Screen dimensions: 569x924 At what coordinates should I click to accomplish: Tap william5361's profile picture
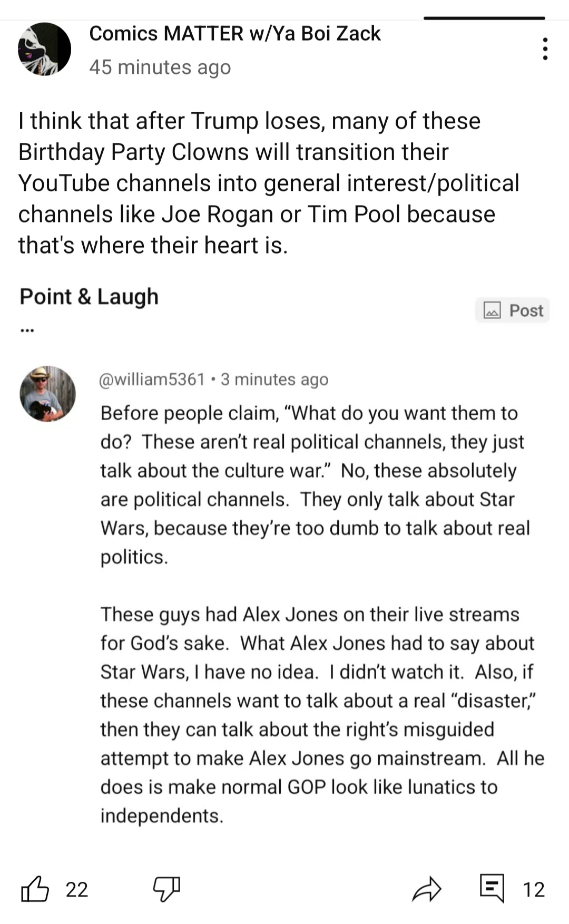(47, 394)
